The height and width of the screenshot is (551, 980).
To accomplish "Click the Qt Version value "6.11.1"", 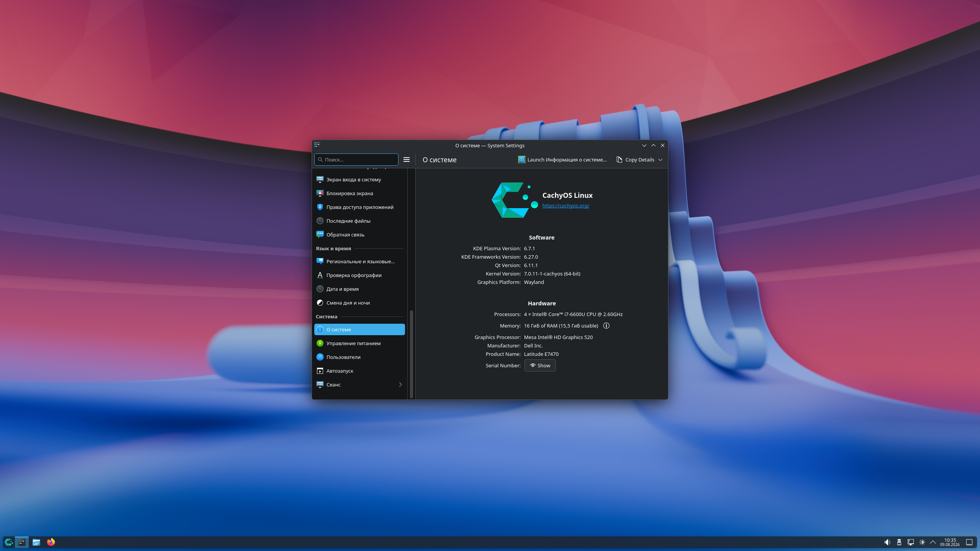I will [x=531, y=265].
